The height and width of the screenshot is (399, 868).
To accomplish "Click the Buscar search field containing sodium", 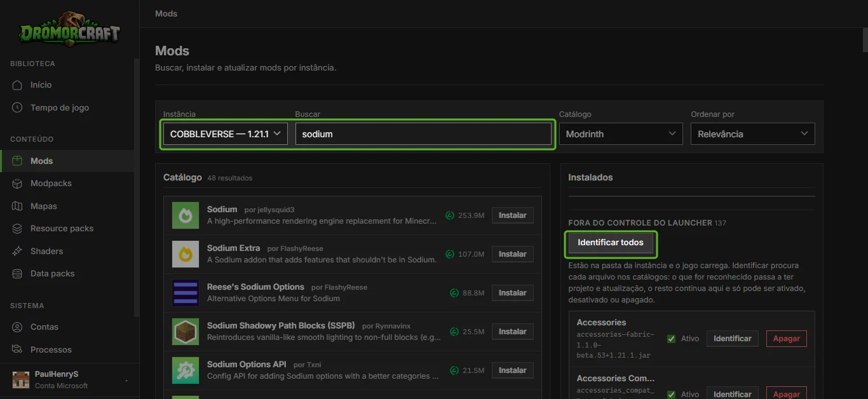I will [423, 134].
